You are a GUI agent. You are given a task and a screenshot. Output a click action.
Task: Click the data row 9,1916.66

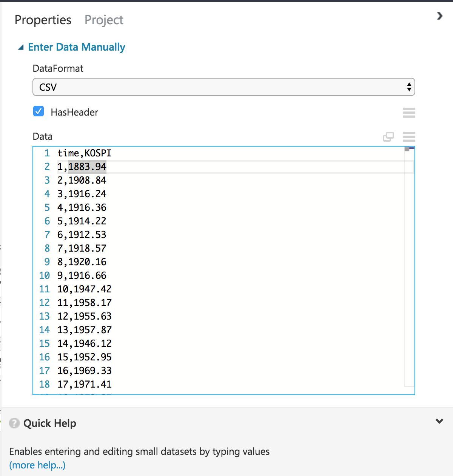pos(82,275)
